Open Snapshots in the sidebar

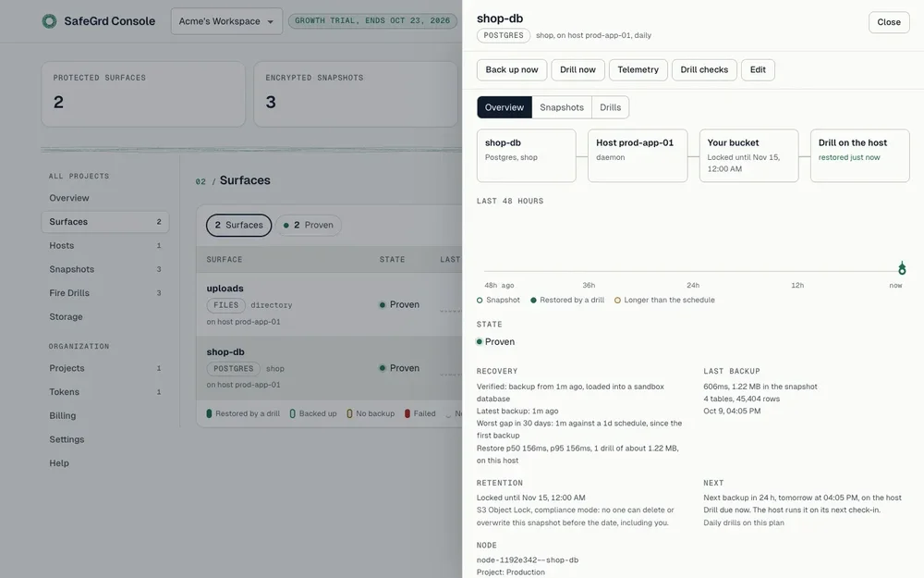[x=105, y=269]
